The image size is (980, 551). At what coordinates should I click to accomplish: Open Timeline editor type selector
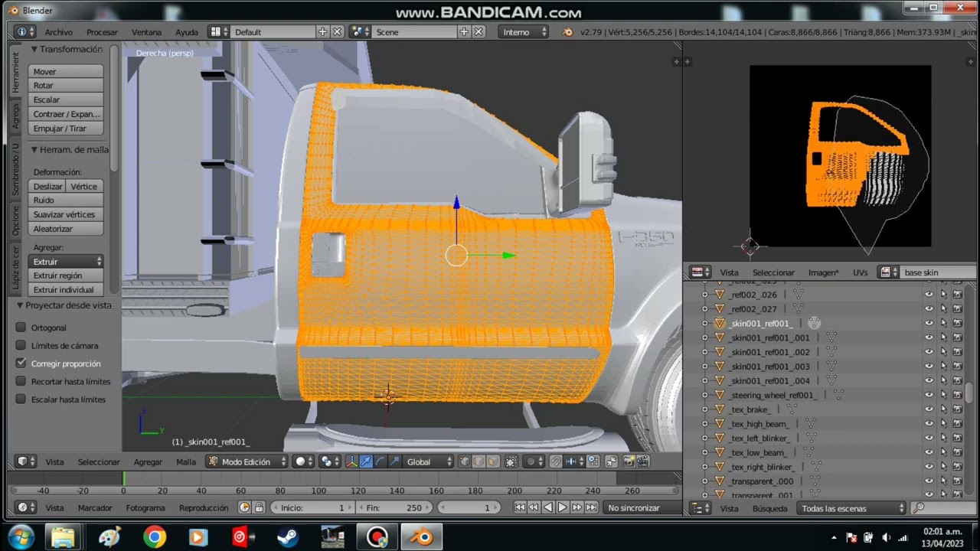25,507
